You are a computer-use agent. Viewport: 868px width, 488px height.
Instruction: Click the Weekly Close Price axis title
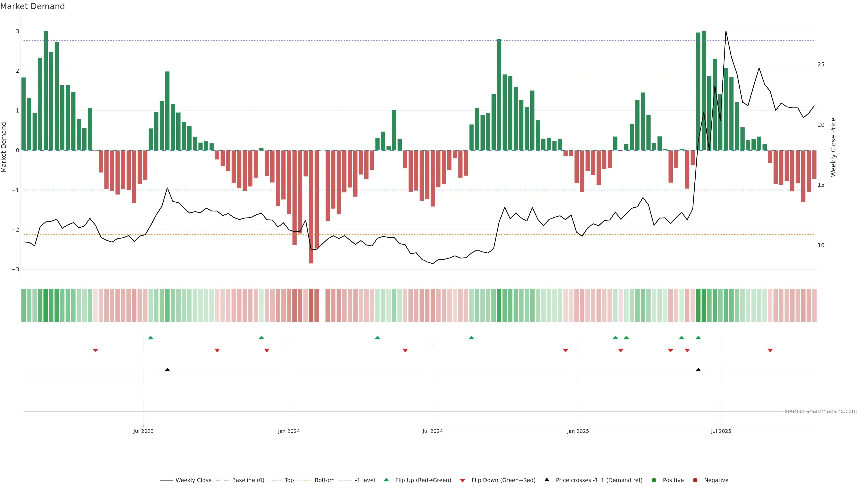[833, 147]
